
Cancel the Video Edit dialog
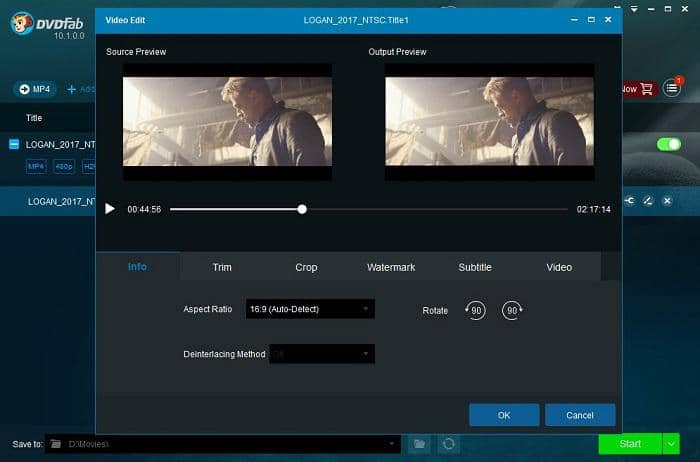[x=580, y=415]
